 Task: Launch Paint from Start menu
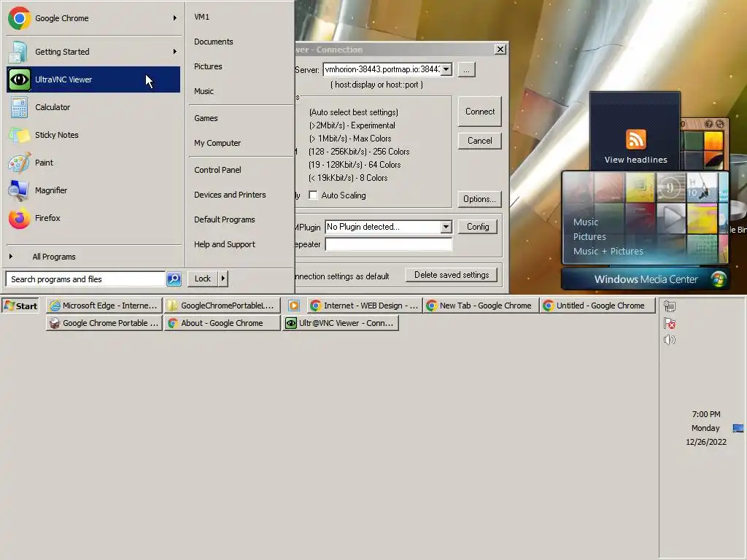[x=93, y=163]
